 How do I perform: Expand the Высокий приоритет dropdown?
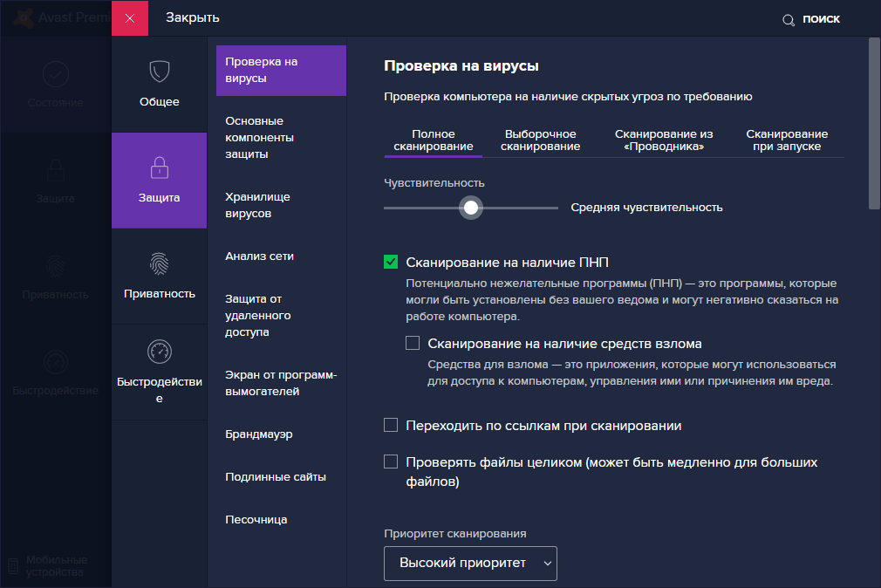[470, 563]
